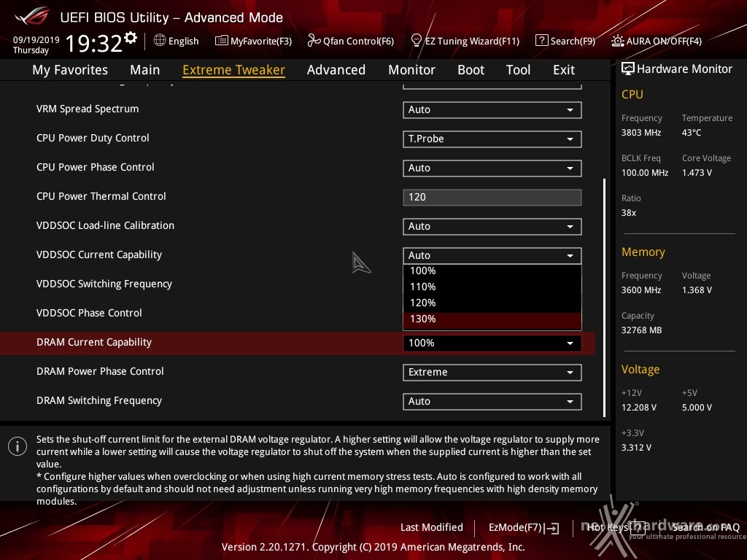The image size is (747, 560).
Task: Click the 19:32 clock time
Action: tap(94, 43)
